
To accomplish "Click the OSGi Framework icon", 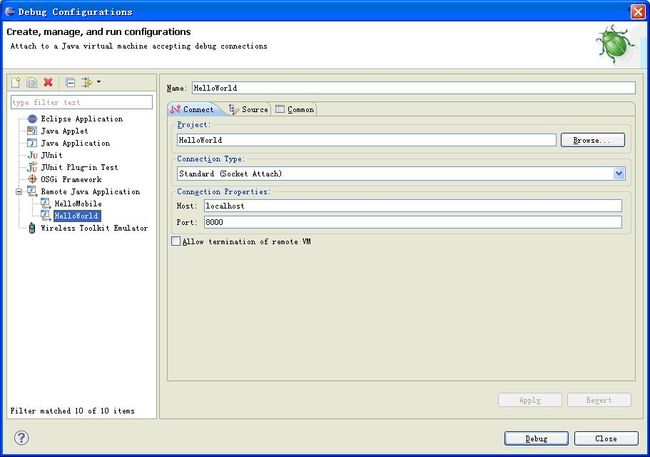I will 32,179.
